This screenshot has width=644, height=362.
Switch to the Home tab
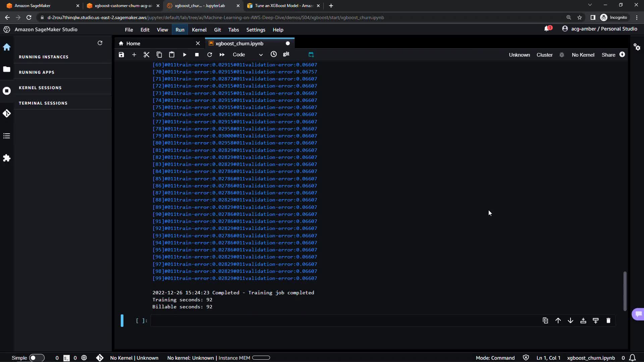133,44
